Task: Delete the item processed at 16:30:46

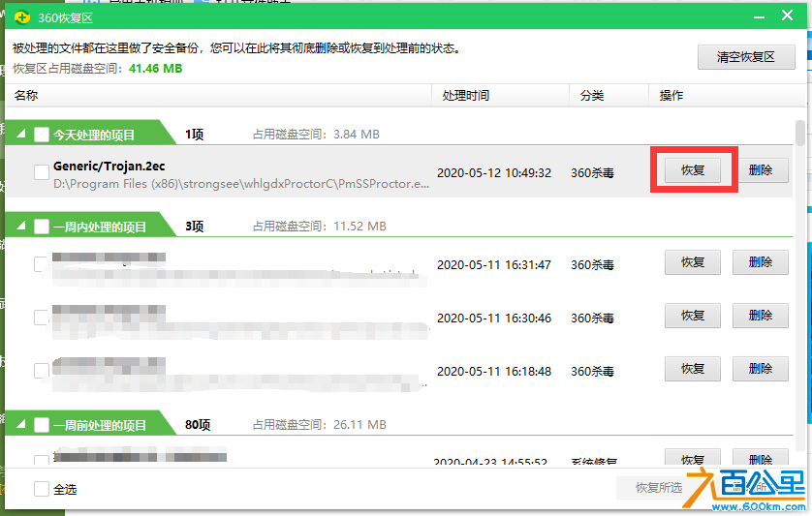Action: point(761,316)
